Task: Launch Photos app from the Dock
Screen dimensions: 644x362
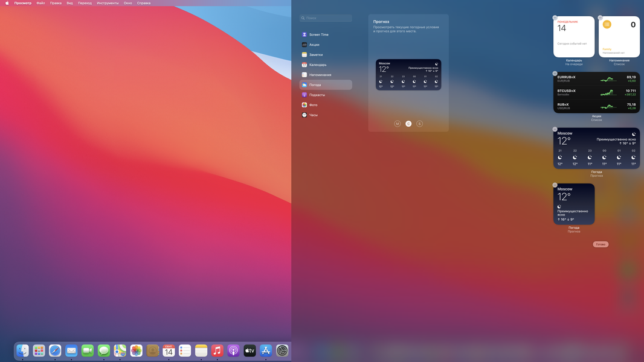Action: [136, 351]
